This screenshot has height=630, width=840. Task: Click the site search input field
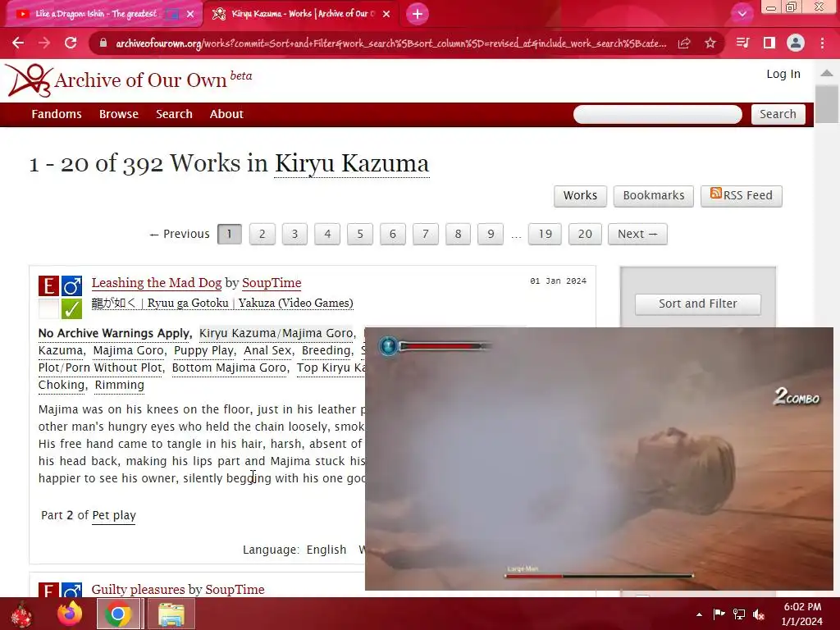click(657, 114)
